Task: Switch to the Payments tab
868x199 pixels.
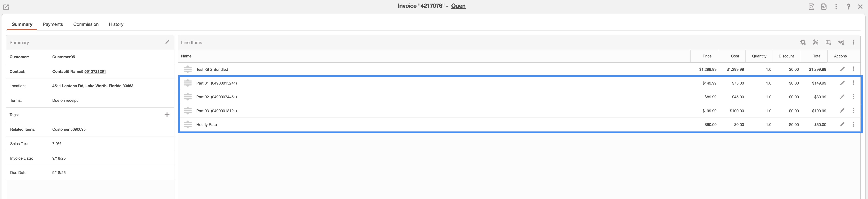Action: [x=53, y=24]
